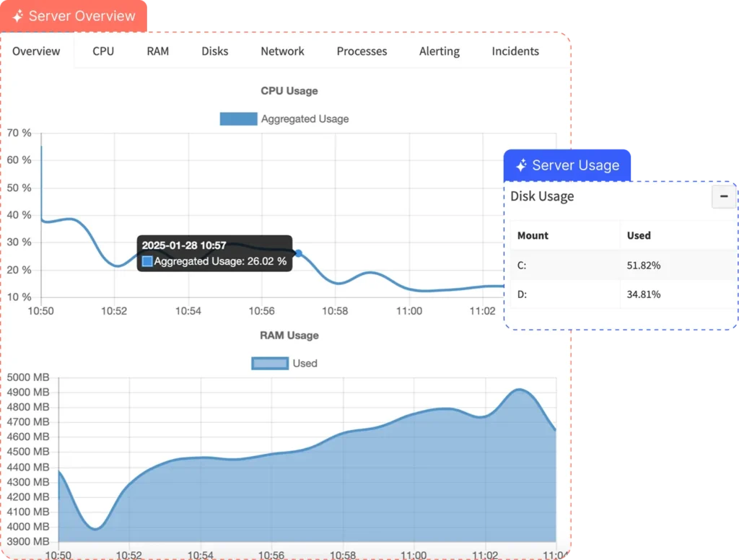
Task: Go to the Network tab
Action: pyautogui.click(x=282, y=51)
